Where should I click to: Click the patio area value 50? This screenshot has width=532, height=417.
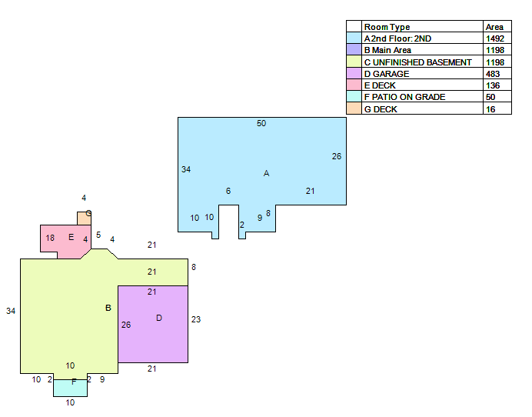click(490, 97)
